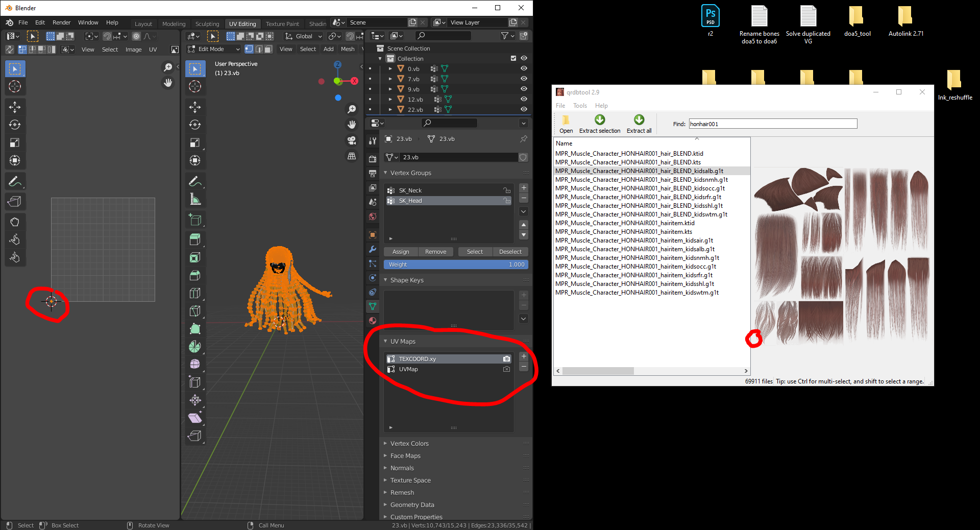Select the Scale tool in 3D viewport
Image resolution: width=980 pixels, height=530 pixels.
195,142
